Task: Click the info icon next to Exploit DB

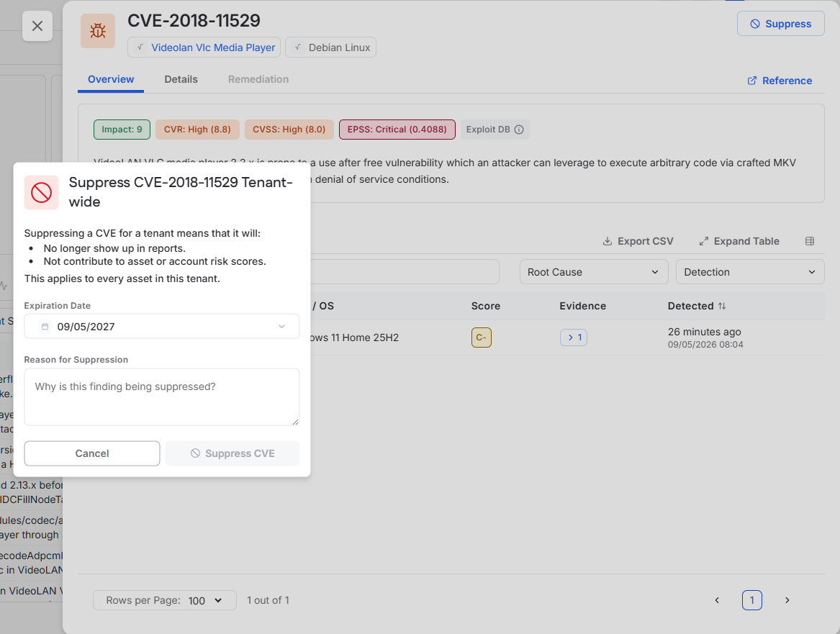Action: pos(518,130)
